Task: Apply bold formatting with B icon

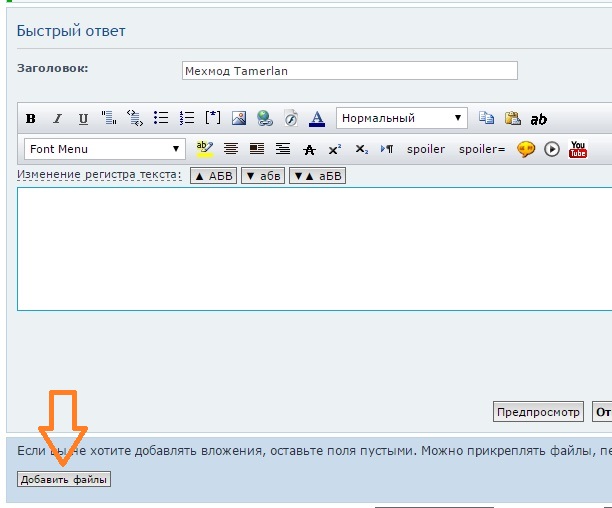Action: point(31,118)
